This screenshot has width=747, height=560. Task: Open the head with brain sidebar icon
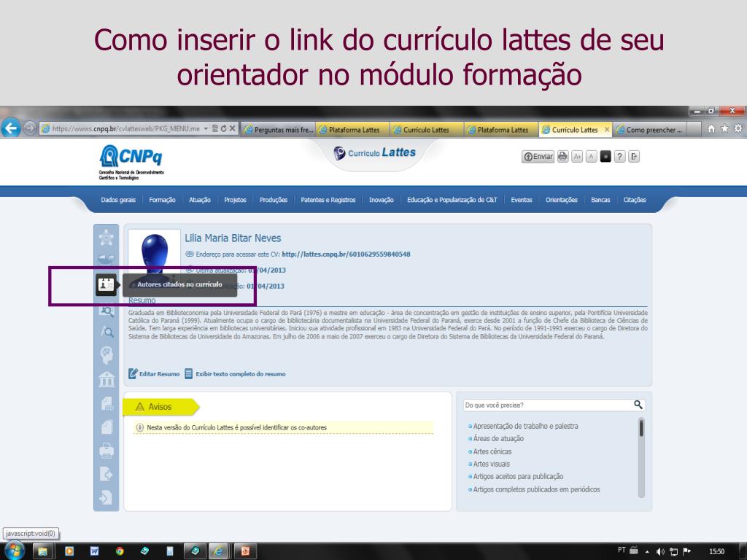107,355
